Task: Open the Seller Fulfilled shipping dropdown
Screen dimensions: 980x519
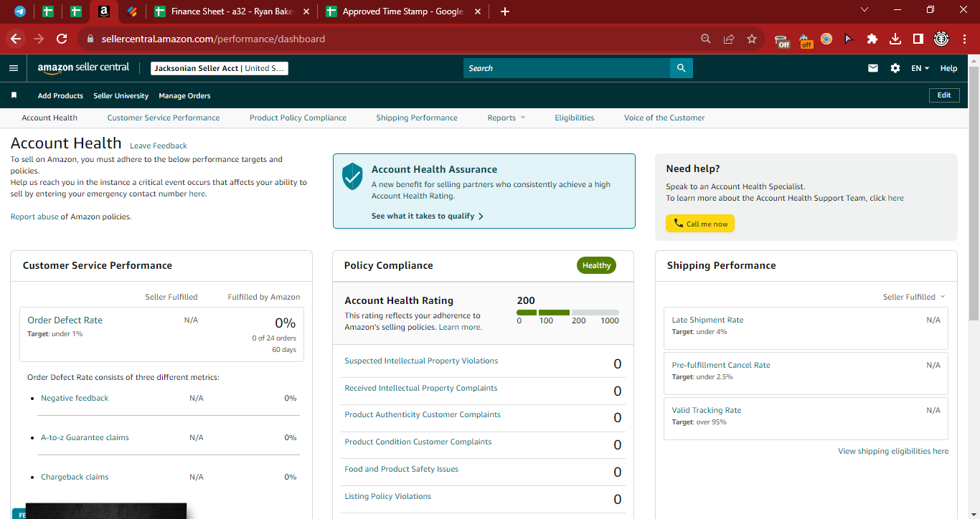Action: click(x=914, y=297)
